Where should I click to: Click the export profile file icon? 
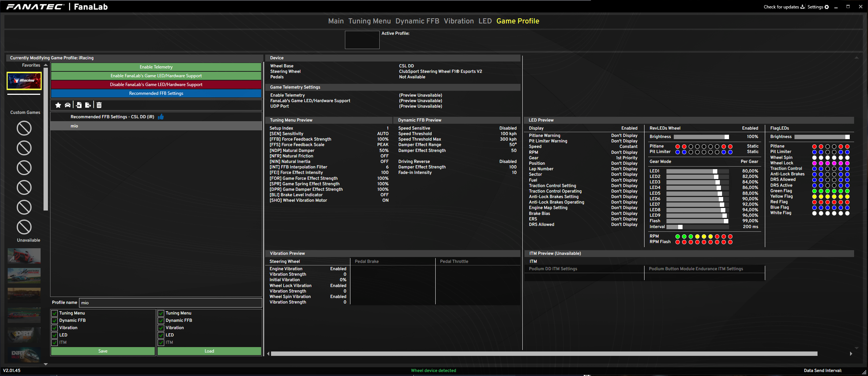pyautogui.click(x=88, y=105)
